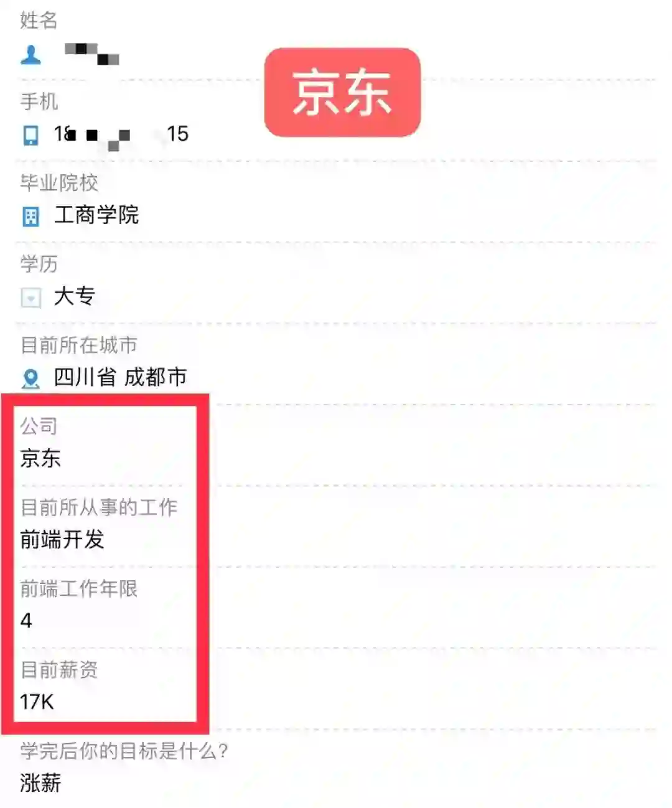Click the 毕业院校 label
The image size is (672, 808).
tap(59, 183)
